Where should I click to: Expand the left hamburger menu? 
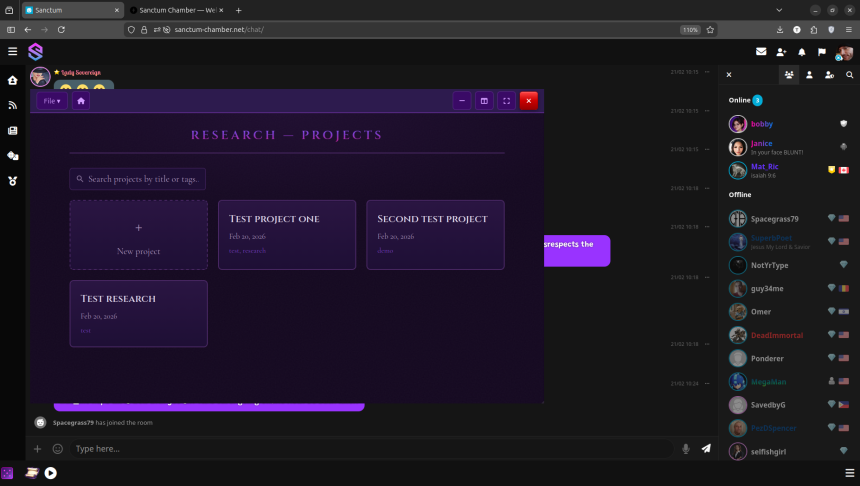coord(13,52)
